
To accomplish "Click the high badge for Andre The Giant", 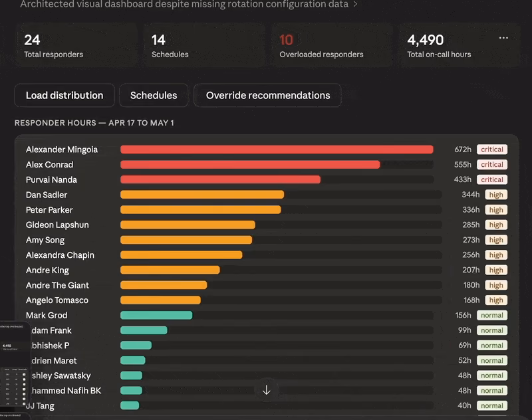I will [x=496, y=285].
